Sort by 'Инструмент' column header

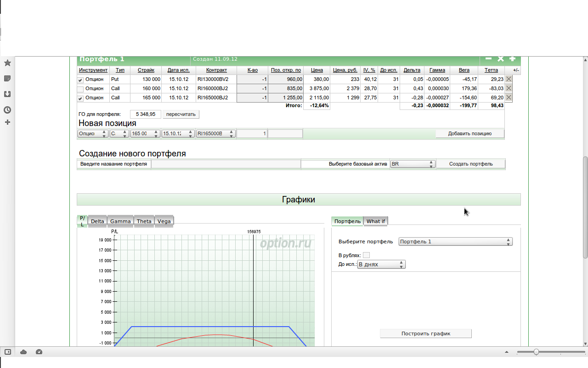tap(93, 70)
